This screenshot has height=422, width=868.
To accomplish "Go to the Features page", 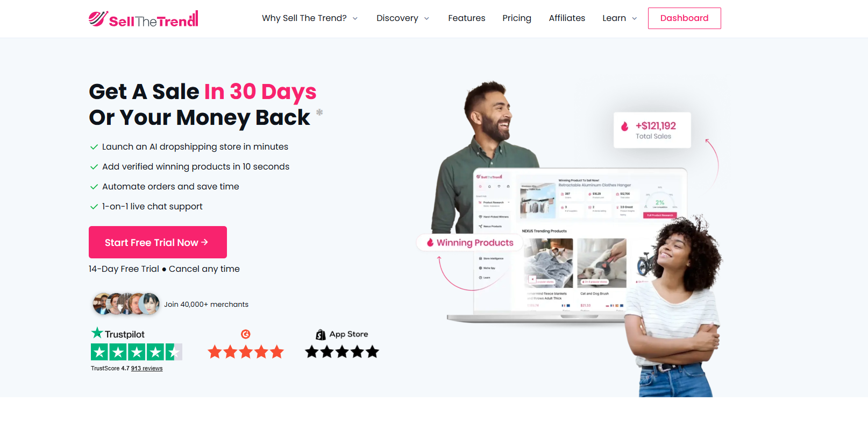I will [467, 18].
